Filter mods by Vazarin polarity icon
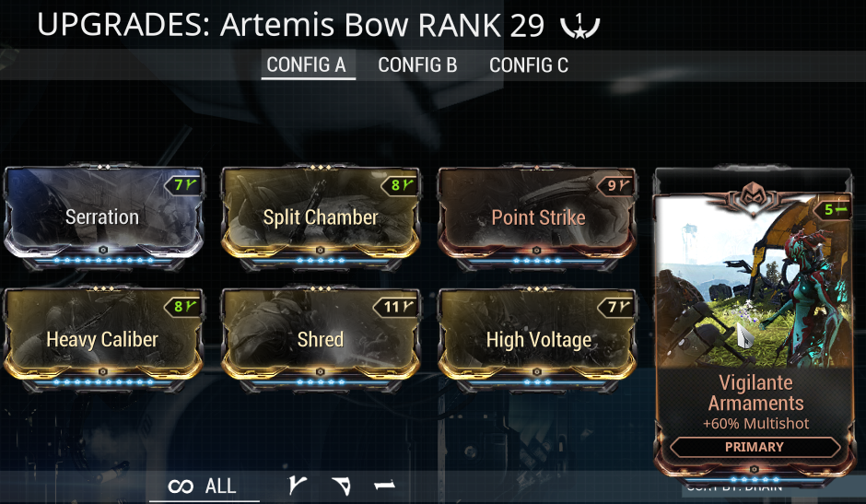This screenshot has width=866, height=504. [341, 486]
